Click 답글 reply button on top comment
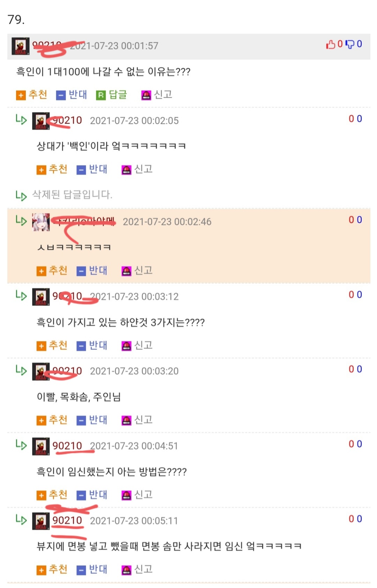Image resolution: width=377 pixels, height=588 pixels. (x=112, y=95)
